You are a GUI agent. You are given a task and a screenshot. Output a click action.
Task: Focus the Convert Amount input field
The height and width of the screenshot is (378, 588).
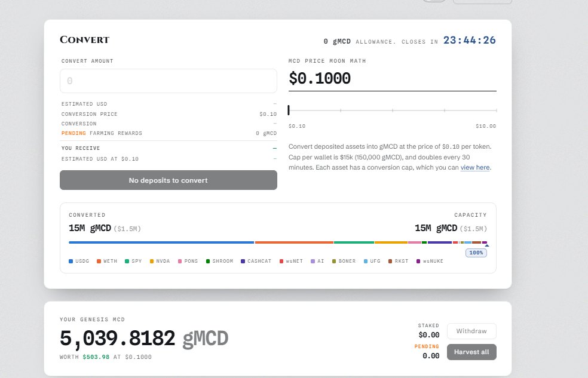pos(169,81)
